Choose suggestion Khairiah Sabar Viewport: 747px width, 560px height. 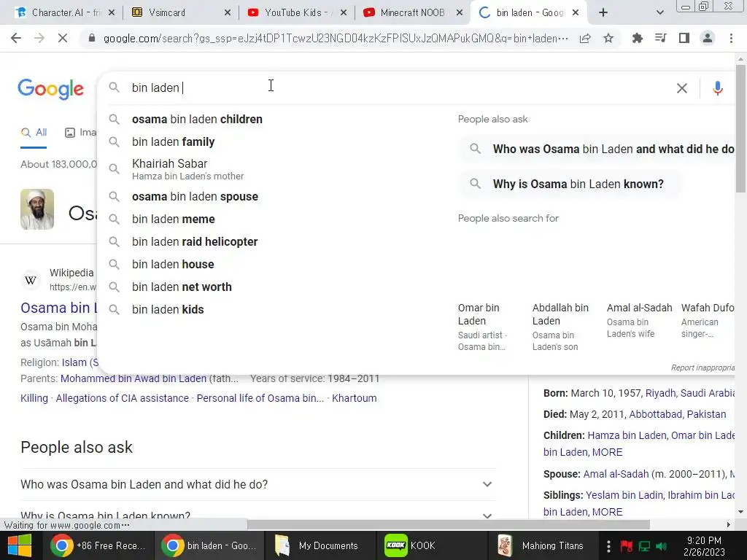tap(187, 169)
